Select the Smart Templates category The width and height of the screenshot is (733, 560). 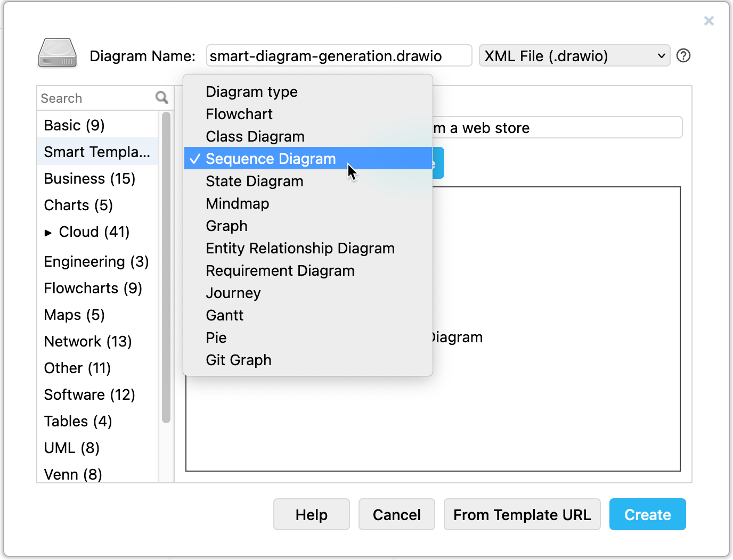coord(96,152)
